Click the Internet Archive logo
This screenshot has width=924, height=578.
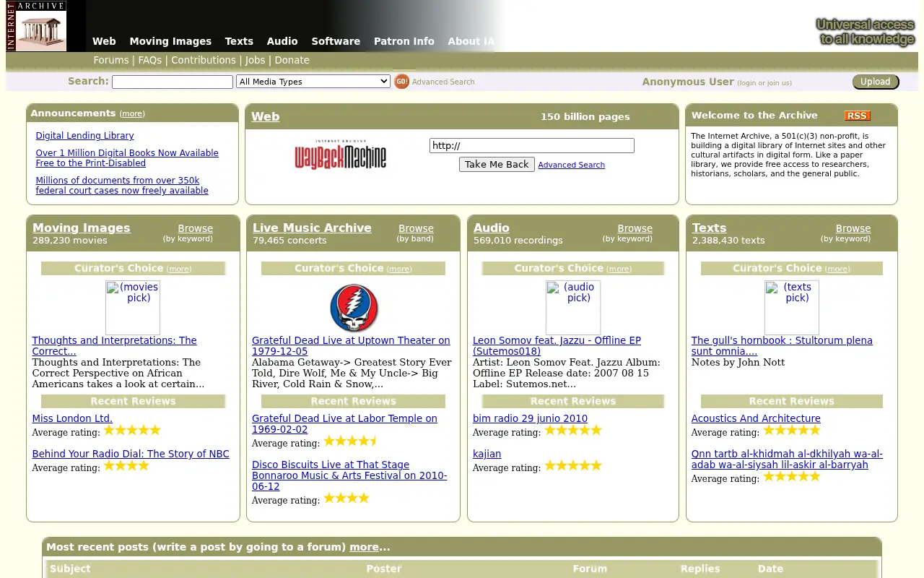click(36, 26)
